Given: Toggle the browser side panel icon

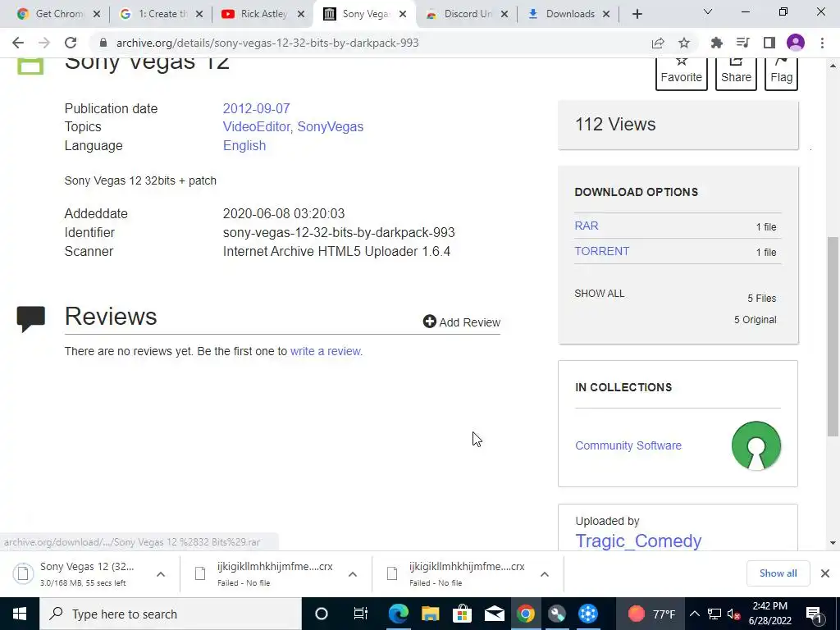Looking at the screenshot, I should (x=769, y=43).
